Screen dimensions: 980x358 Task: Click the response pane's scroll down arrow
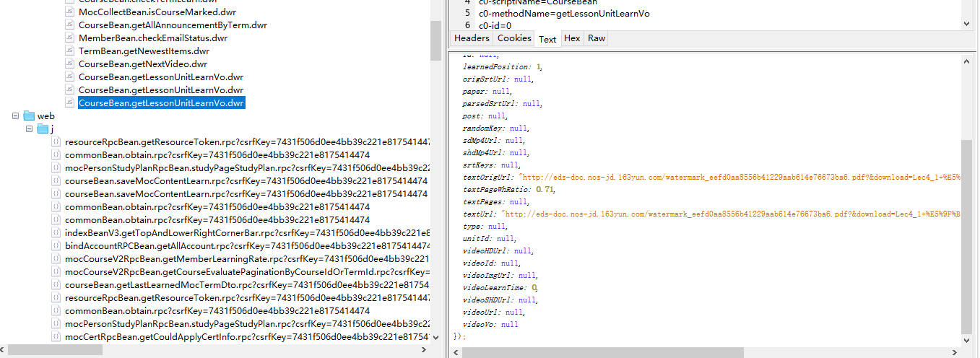coord(967,341)
